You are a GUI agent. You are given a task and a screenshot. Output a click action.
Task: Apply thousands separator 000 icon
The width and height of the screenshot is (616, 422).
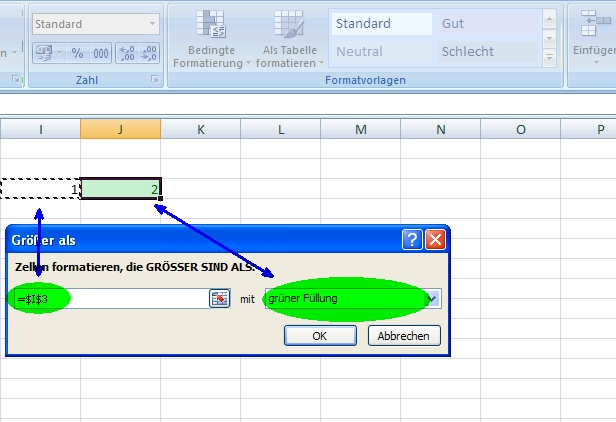pyautogui.click(x=101, y=53)
